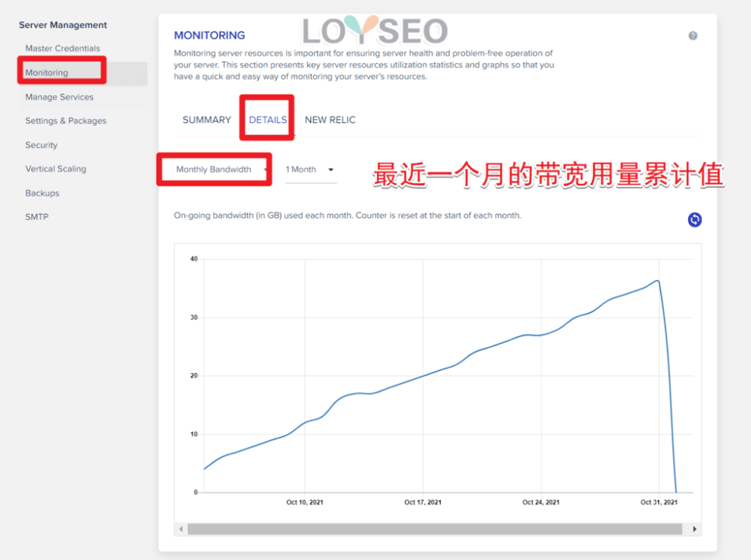The width and height of the screenshot is (751, 560).
Task: Open the help question mark icon
Action: coord(692,35)
